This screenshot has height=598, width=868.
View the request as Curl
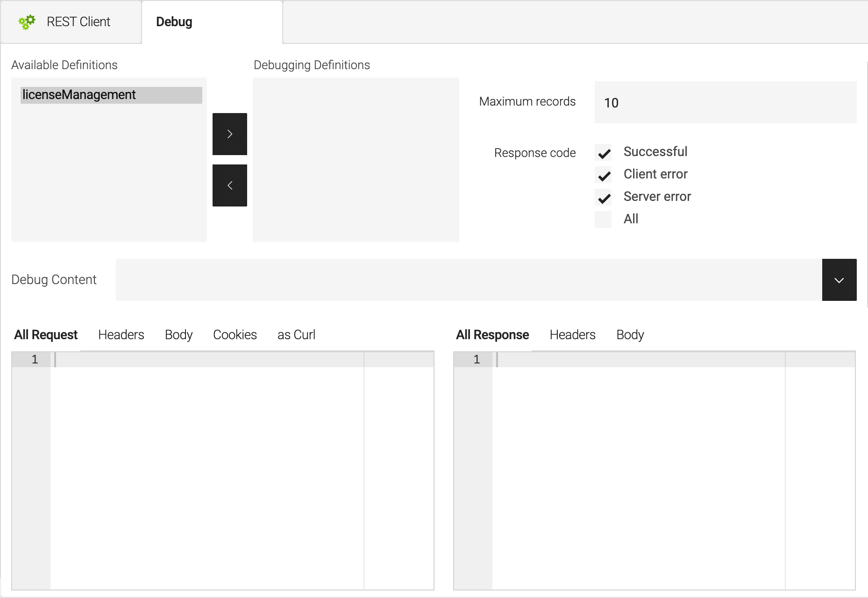coord(296,335)
